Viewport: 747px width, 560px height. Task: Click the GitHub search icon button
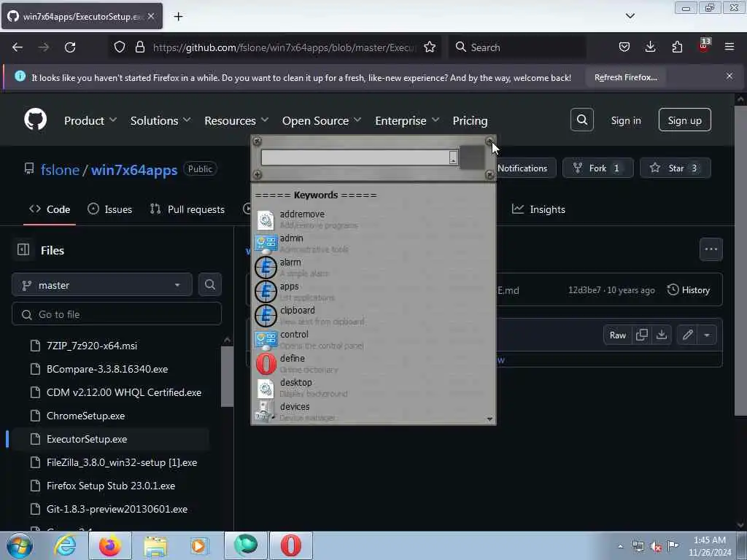(x=581, y=120)
